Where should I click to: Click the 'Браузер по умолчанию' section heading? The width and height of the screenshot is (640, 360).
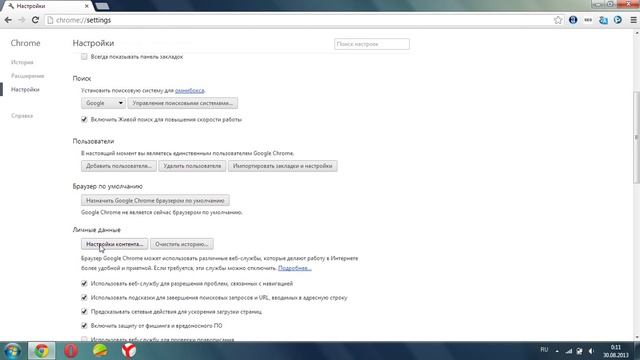coord(108,187)
